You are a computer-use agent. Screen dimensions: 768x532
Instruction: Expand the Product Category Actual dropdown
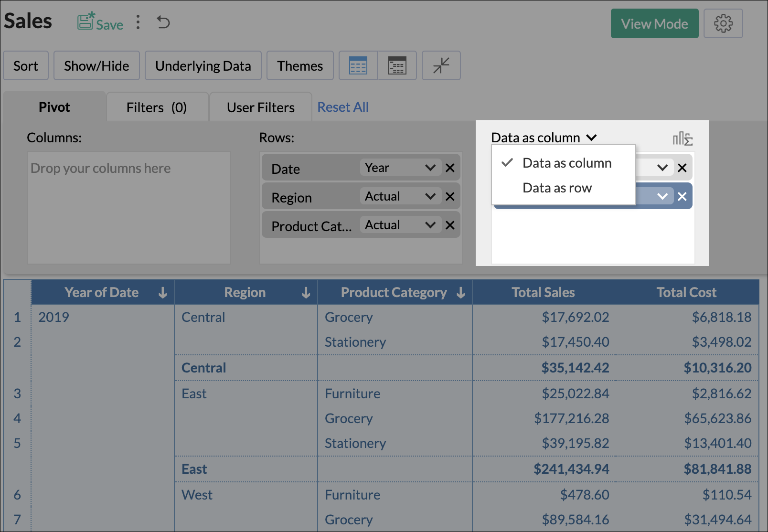[430, 225]
